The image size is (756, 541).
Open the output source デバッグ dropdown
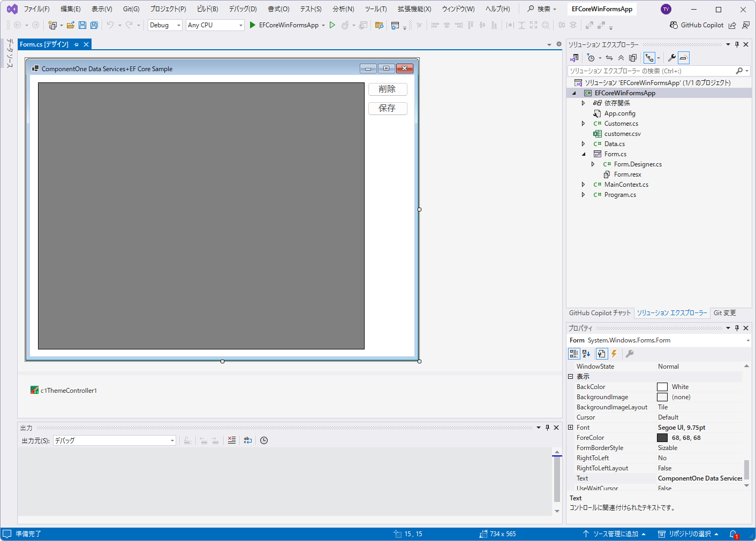[114, 440]
